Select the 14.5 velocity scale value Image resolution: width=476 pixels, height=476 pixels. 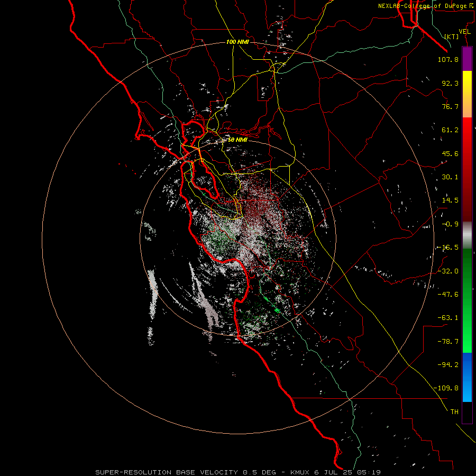450,200
